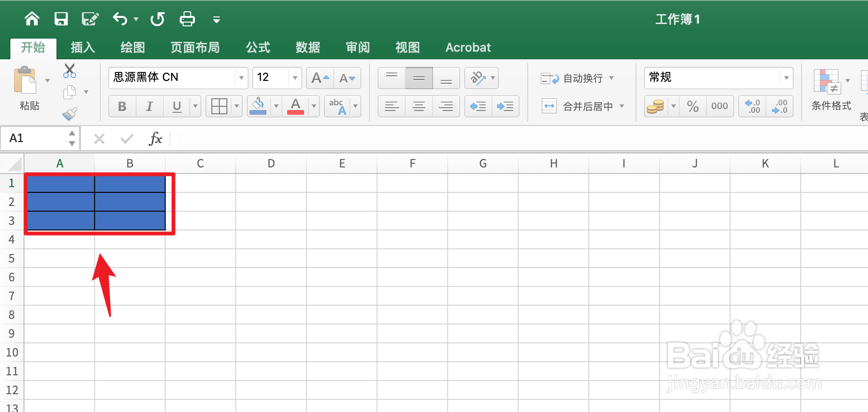Open the Acrobat tab
The height and width of the screenshot is (412, 868).
(468, 48)
